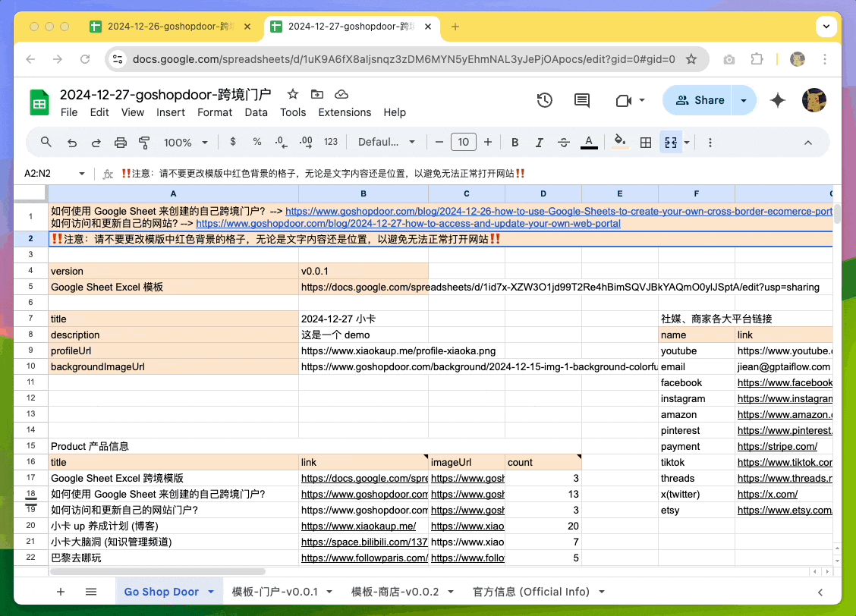Decrease the font size

click(x=439, y=143)
